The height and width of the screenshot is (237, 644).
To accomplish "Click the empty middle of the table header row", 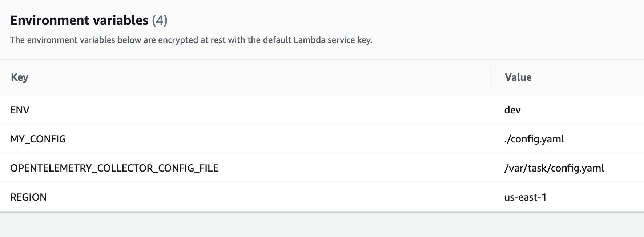I will click(254, 77).
